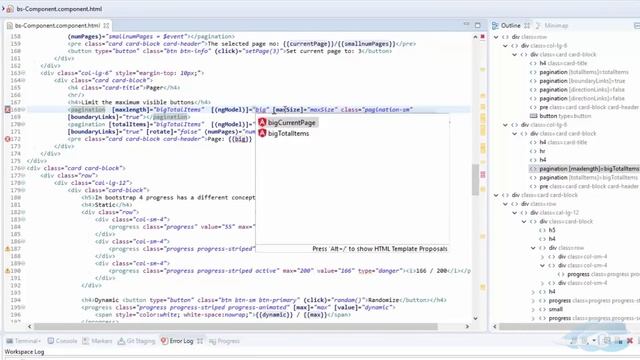This screenshot has width=640, height=360.
Task: Collapse the expanded div col-sm-4 outline node
Action: pyautogui.click(x=542, y=265)
